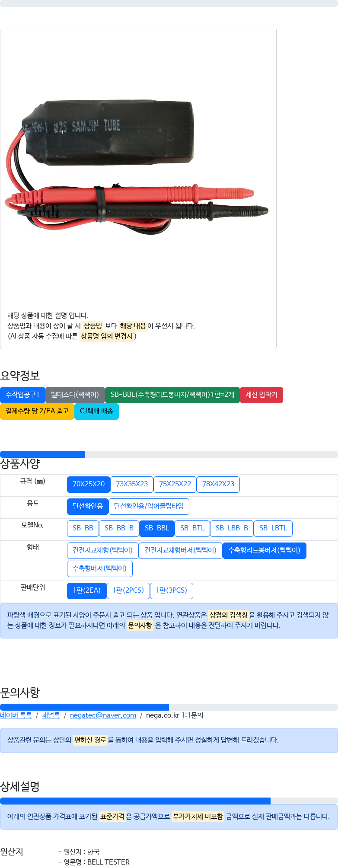Select the 단선확인용 usage option

pyautogui.click(x=88, y=506)
